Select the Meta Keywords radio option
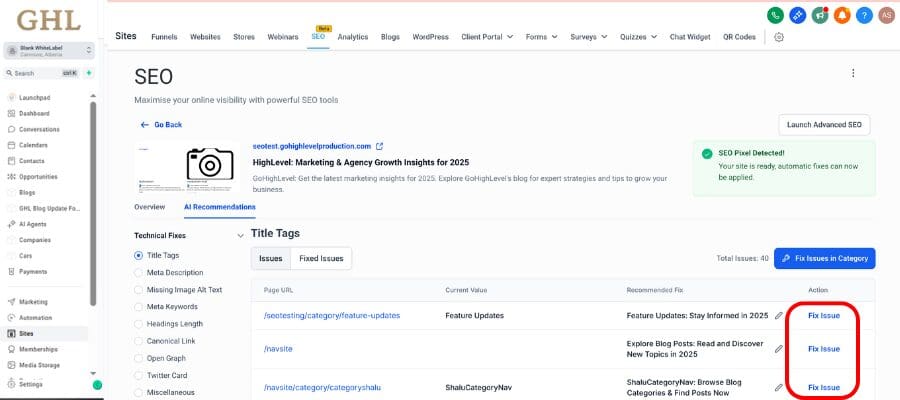This screenshot has width=900, height=400. coord(138,306)
